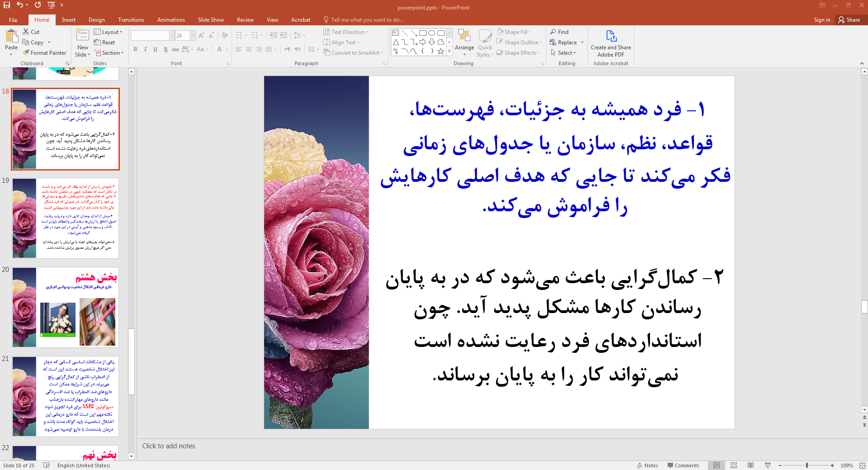Click the Share button
This screenshot has height=470, width=868.
click(849, 20)
